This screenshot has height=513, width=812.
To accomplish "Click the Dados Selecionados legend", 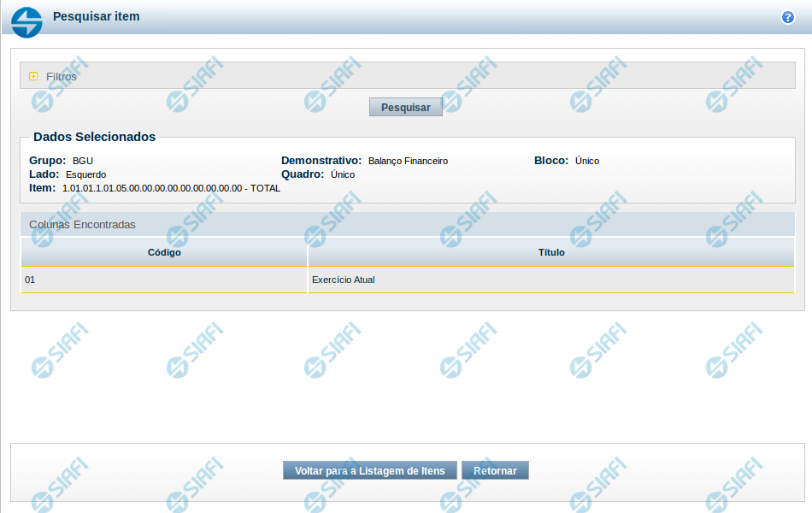I will click(x=94, y=137).
